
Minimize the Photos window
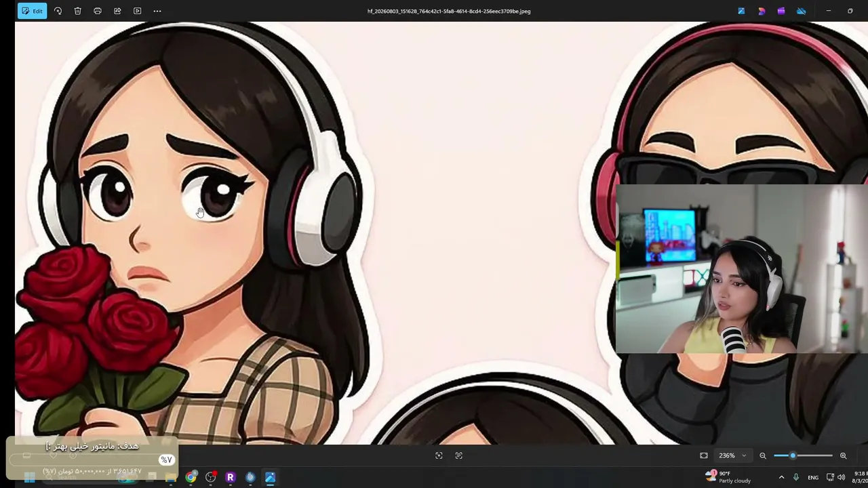click(829, 11)
